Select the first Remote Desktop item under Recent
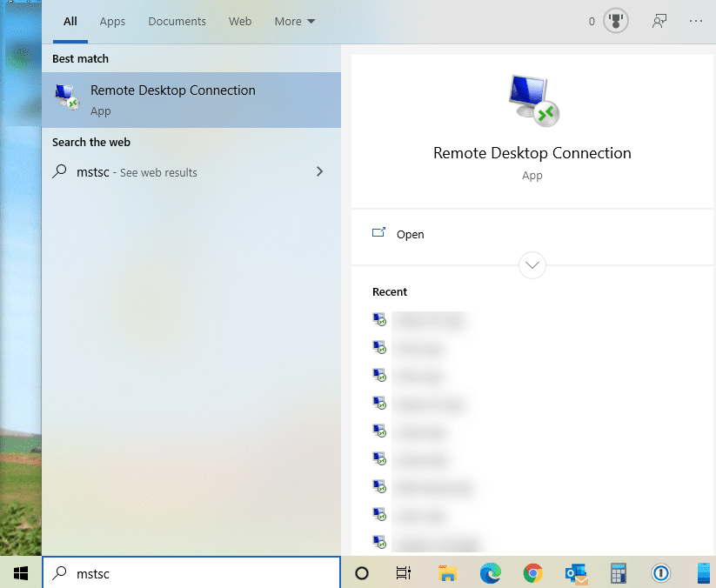Screen dimensions: 716x588 click(x=431, y=319)
